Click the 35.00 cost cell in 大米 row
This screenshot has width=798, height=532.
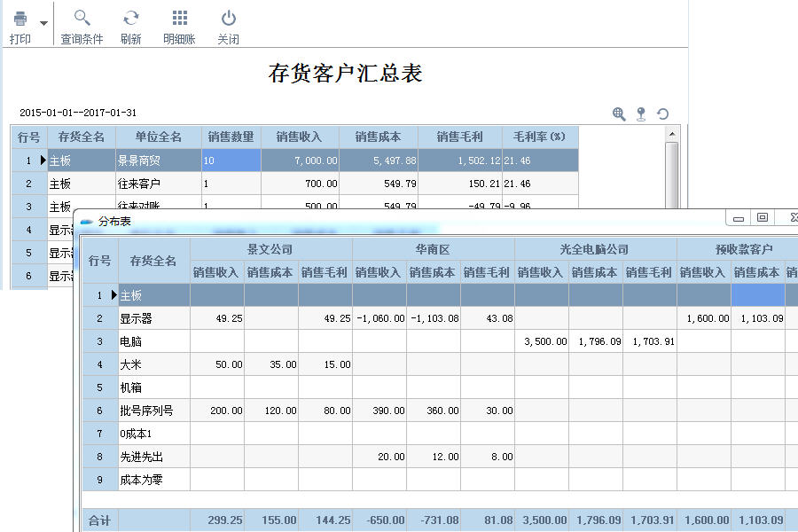[x=271, y=364]
